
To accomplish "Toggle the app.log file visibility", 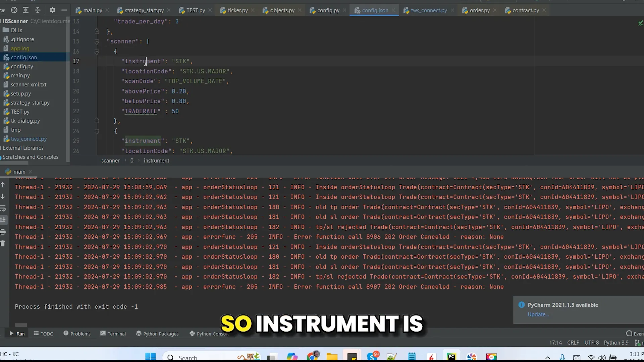I will coord(20,48).
